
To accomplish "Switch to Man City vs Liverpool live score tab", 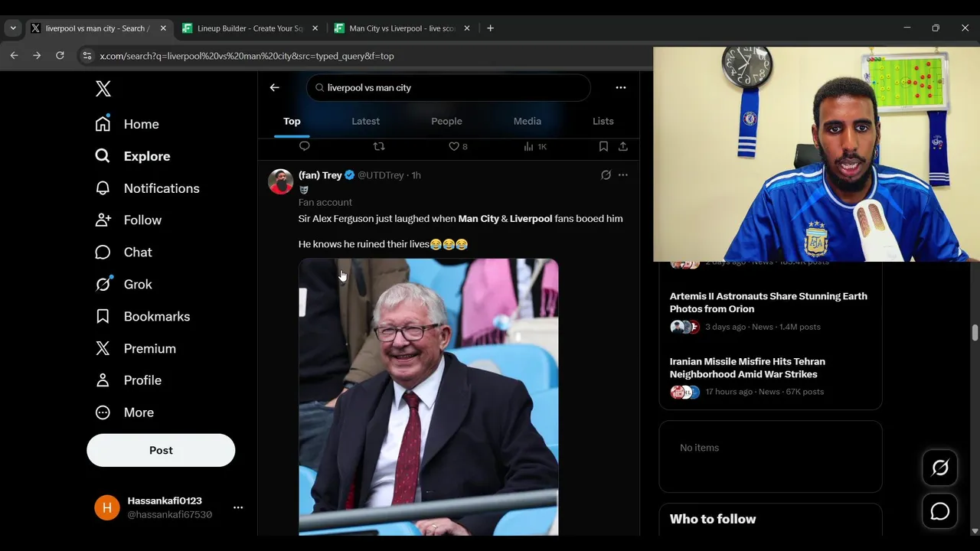I will click(x=403, y=28).
